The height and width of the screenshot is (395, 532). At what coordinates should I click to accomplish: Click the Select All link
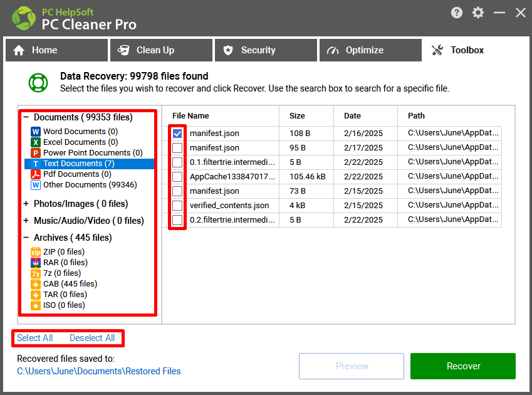(x=35, y=338)
